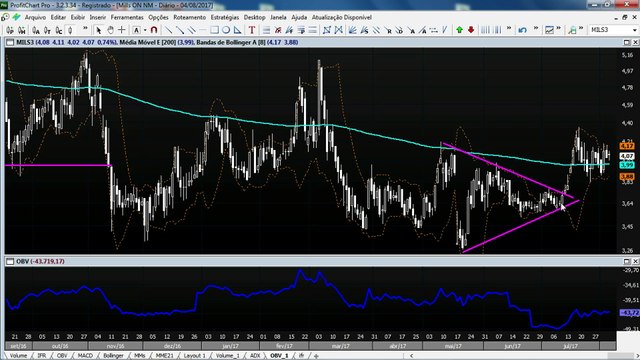The height and width of the screenshot is (360, 640).
Task: Select the rectangle drawing tool
Action: [214, 30]
